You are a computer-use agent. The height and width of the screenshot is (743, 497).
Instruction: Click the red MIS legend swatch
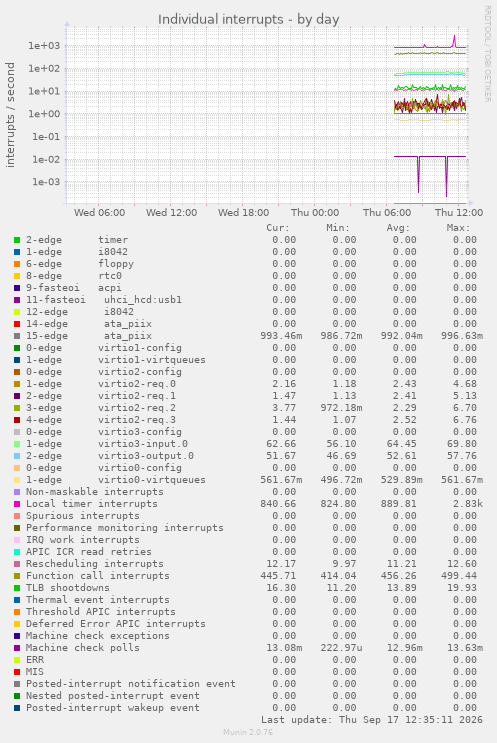pyautogui.click(x=17, y=672)
